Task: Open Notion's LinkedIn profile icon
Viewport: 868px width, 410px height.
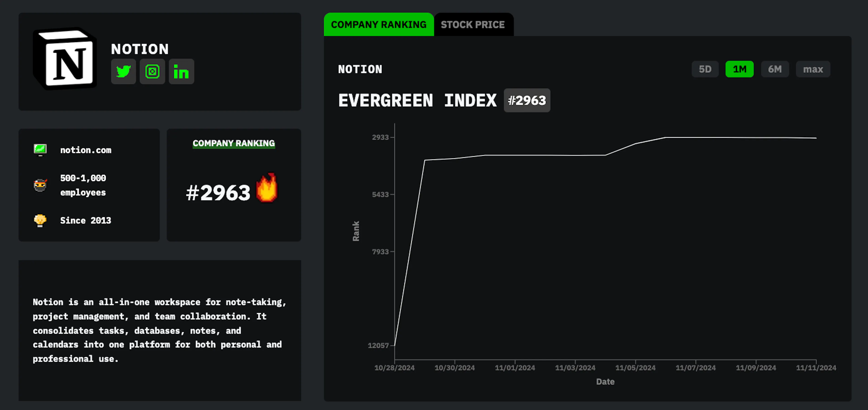Action: point(181,72)
